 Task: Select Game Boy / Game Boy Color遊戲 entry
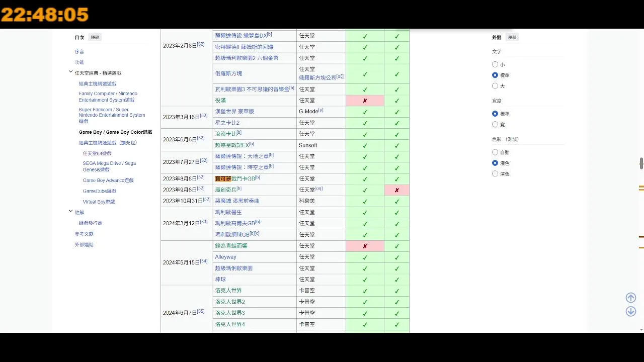[x=115, y=132]
